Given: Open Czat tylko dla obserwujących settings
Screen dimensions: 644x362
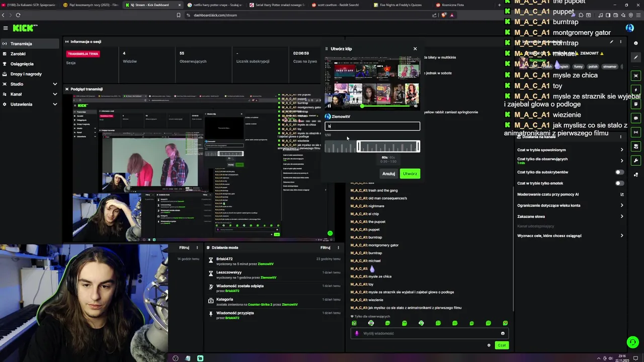Looking at the screenshot, I should (x=571, y=161).
